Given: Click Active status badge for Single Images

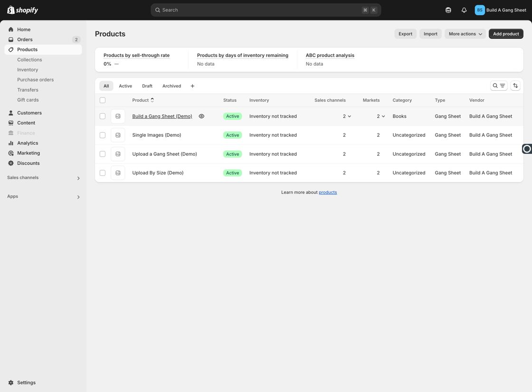Looking at the screenshot, I should pyautogui.click(x=232, y=135).
